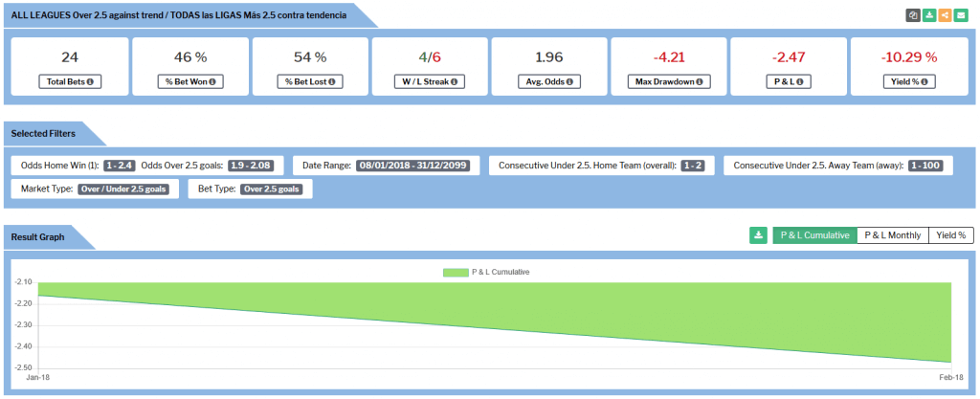Click the Home Team consecutive under 1 - 2 badge

point(694,166)
